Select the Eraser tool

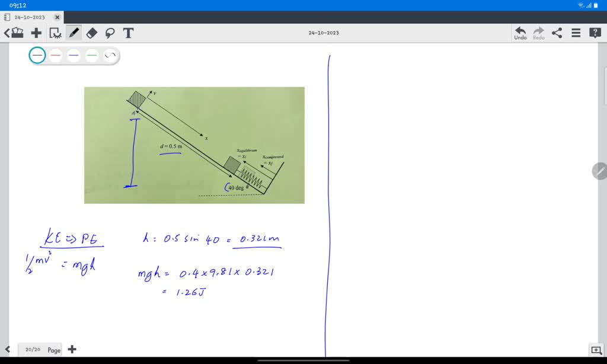92,33
